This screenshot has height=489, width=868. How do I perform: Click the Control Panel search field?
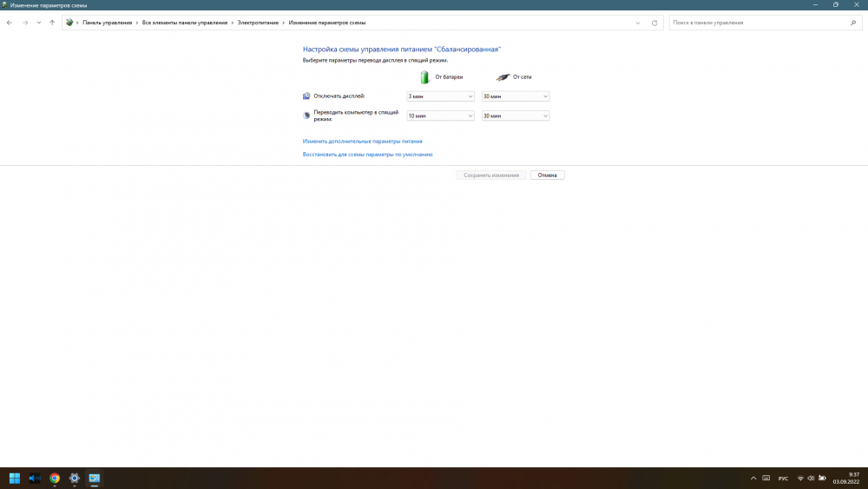(x=757, y=23)
